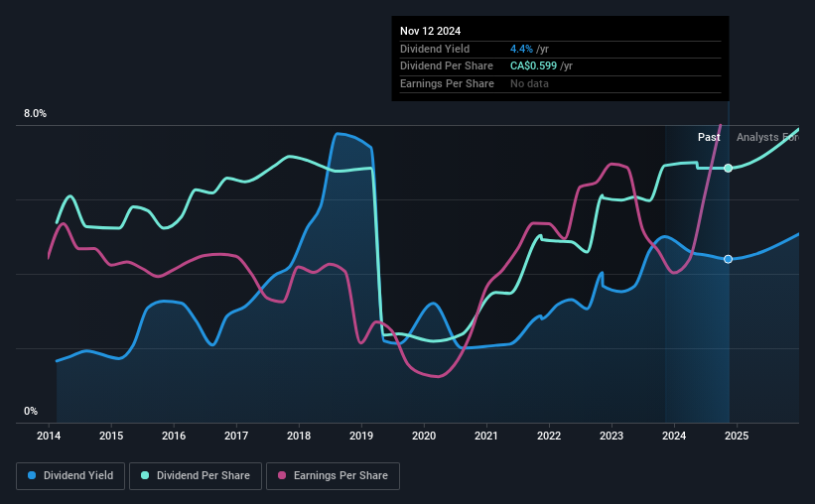Click the teal Dividend Per Share legend dot
815x504 pixels.
(145, 475)
